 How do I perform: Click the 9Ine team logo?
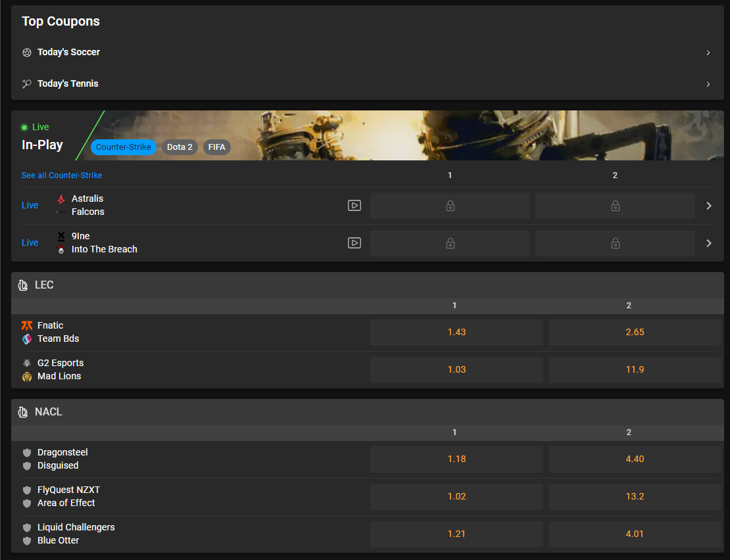point(61,236)
